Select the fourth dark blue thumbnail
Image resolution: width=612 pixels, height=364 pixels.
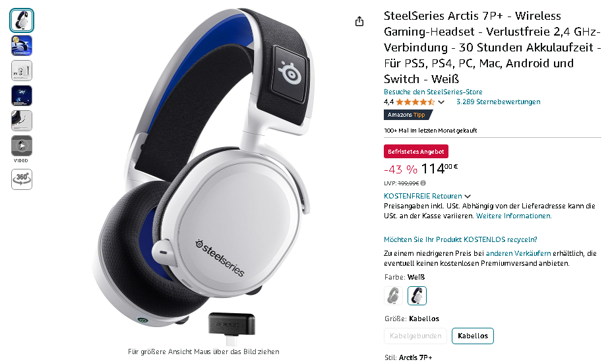click(x=22, y=96)
